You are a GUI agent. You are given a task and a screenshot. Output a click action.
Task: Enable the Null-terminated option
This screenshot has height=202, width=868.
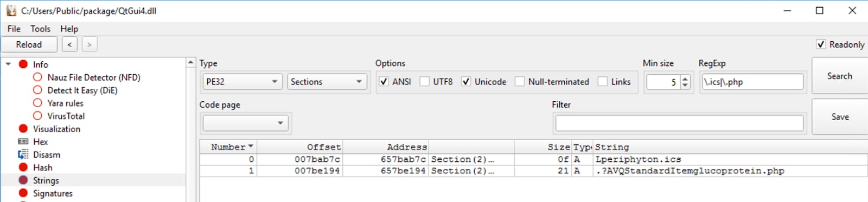click(x=520, y=82)
